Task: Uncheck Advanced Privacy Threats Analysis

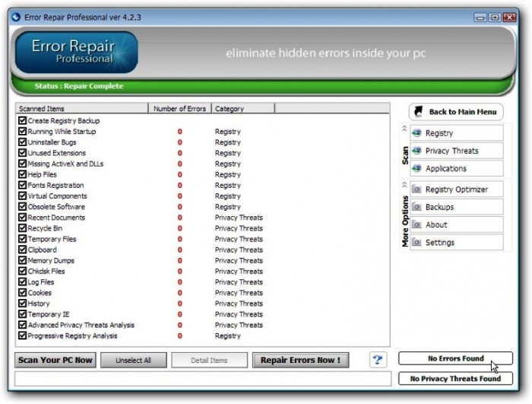Action: [x=22, y=325]
